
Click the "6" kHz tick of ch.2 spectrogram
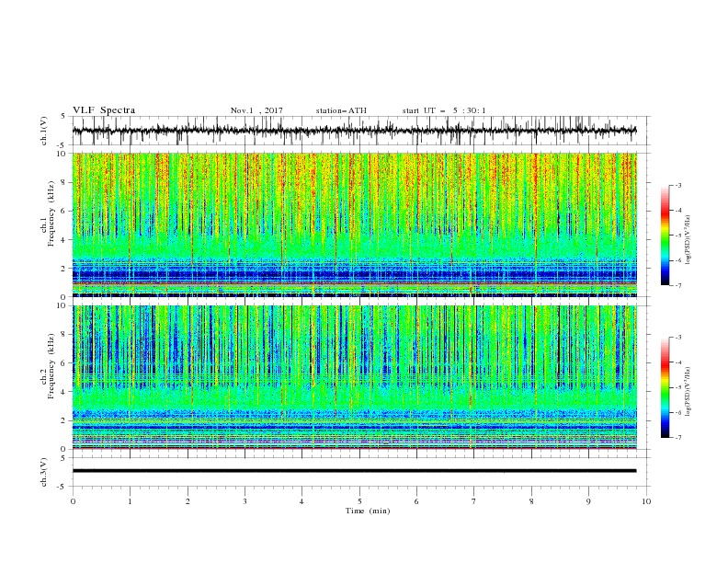coord(64,363)
